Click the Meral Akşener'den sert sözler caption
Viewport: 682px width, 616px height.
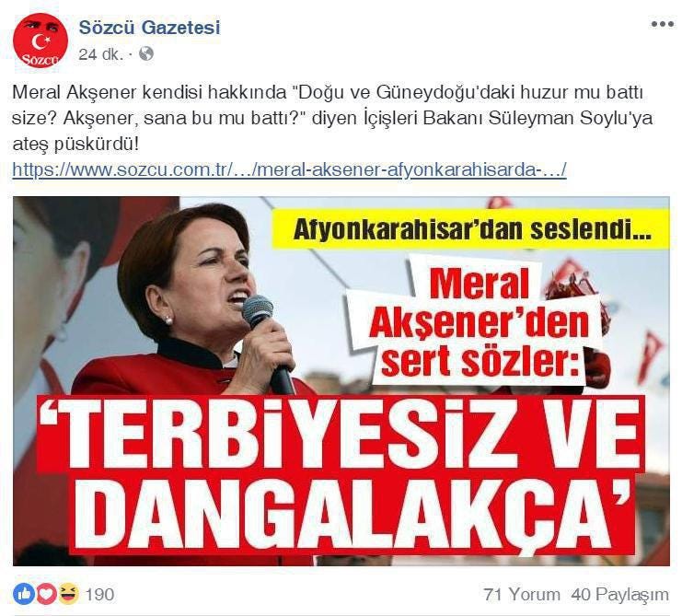point(479,324)
